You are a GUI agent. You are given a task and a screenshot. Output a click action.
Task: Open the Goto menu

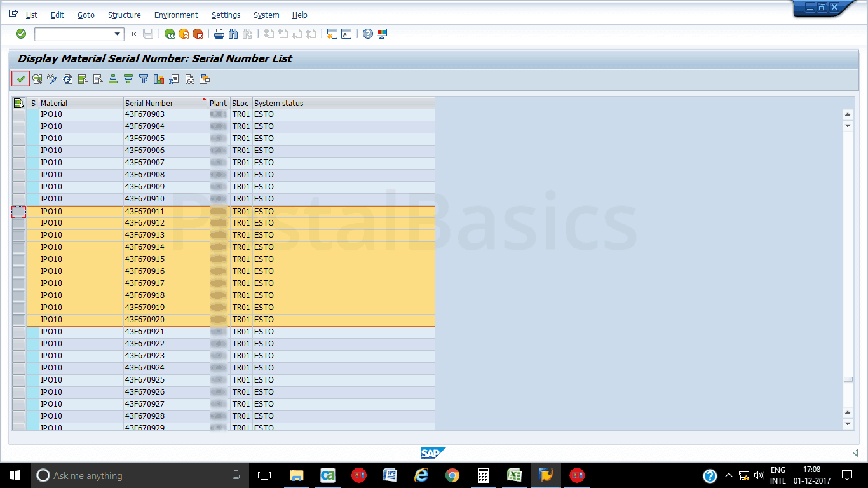point(86,15)
